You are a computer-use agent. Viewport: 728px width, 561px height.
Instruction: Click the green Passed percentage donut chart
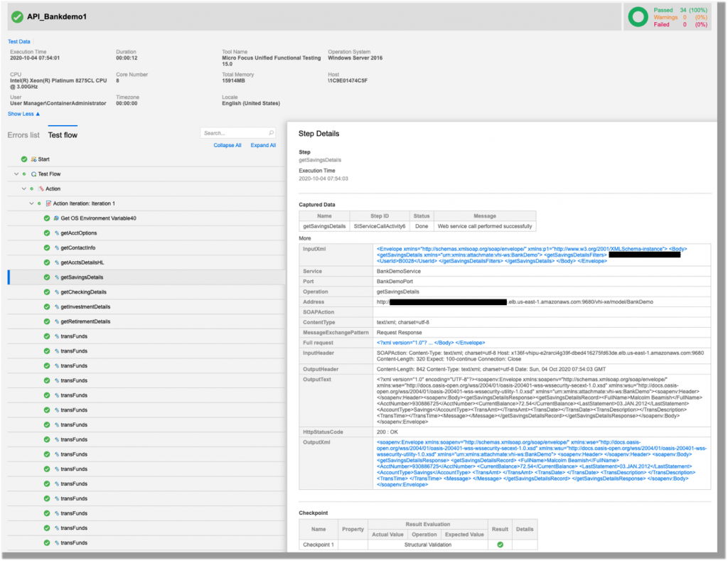(638, 16)
